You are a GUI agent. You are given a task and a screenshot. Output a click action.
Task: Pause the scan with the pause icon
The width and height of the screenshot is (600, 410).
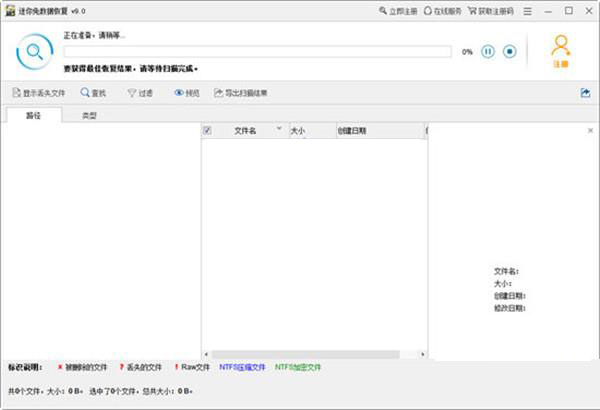pos(488,51)
